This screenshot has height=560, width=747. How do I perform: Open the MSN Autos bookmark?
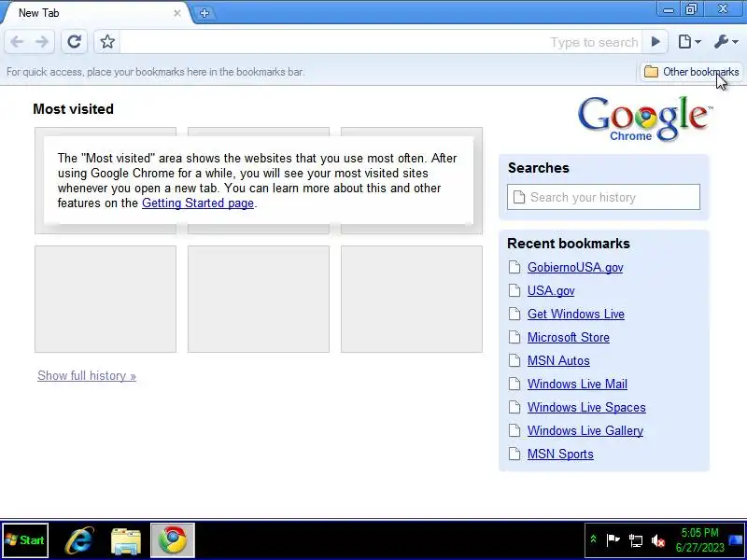point(558,360)
